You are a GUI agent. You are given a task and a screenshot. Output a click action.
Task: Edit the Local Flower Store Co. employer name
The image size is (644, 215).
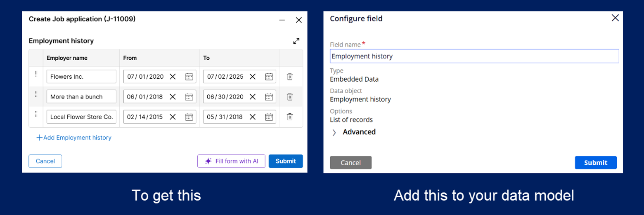[x=81, y=117]
